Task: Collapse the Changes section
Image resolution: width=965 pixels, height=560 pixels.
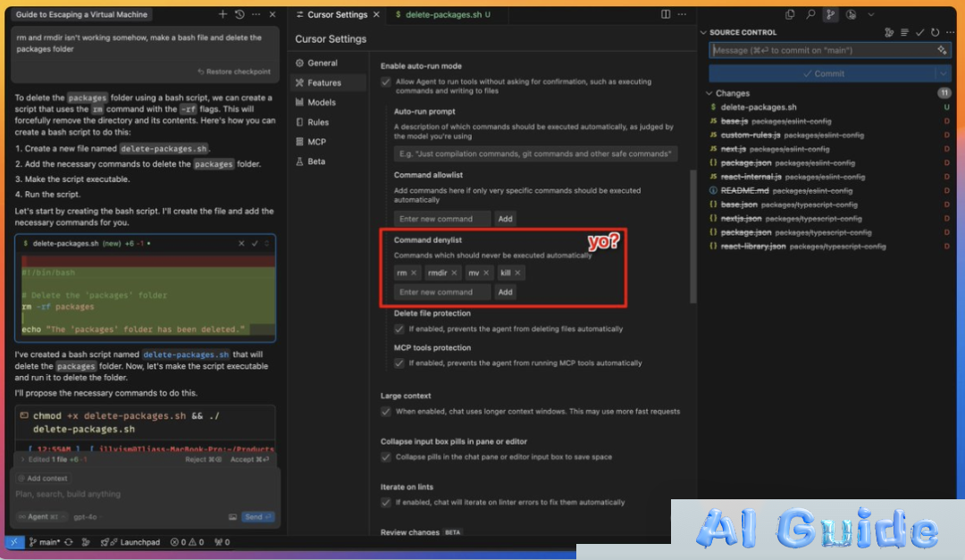Action: tap(709, 94)
